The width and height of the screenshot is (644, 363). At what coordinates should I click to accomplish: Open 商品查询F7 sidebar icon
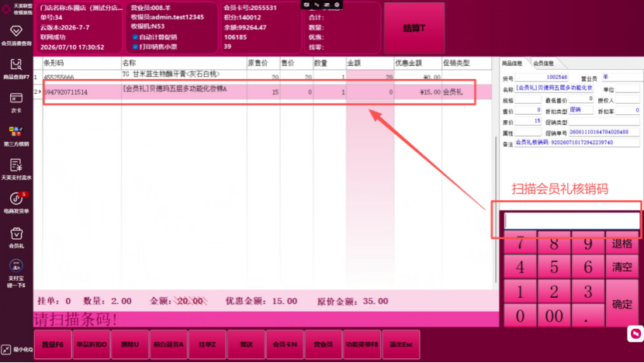pyautogui.click(x=16, y=68)
